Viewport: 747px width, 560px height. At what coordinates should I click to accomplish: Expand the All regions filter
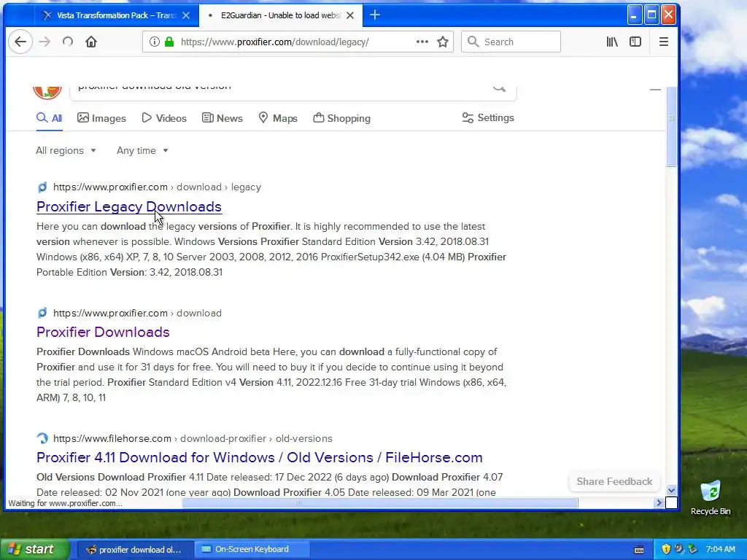click(x=66, y=150)
